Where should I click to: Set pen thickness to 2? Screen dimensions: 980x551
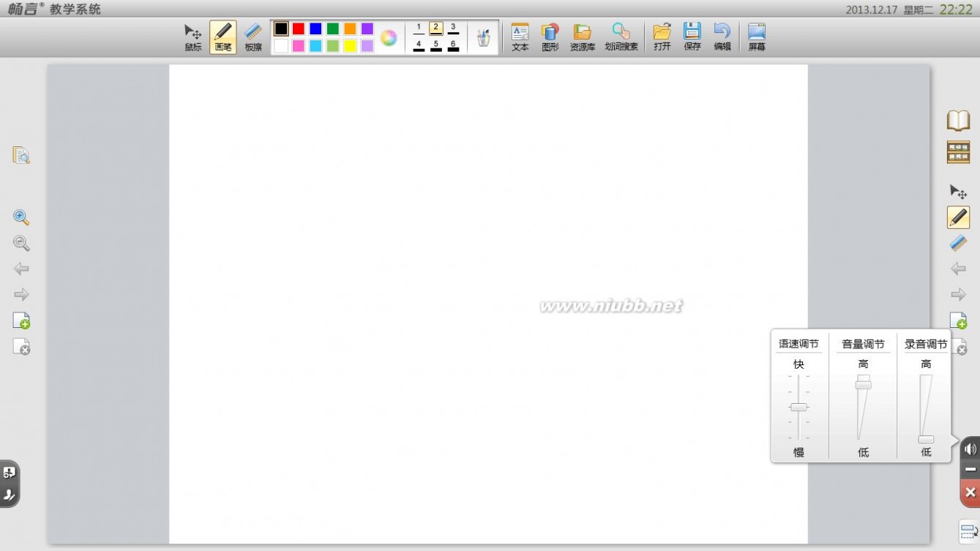tap(436, 29)
